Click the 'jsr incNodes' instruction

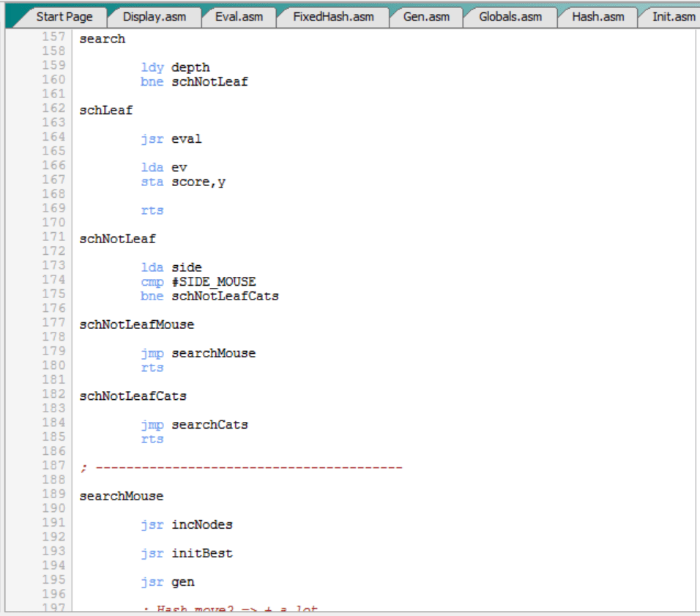click(187, 525)
